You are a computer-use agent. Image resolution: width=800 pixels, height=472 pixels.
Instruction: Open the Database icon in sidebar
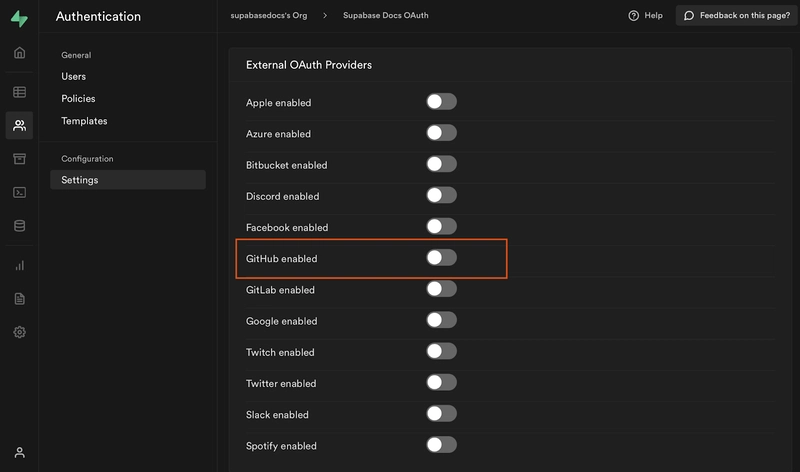coord(19,226)
